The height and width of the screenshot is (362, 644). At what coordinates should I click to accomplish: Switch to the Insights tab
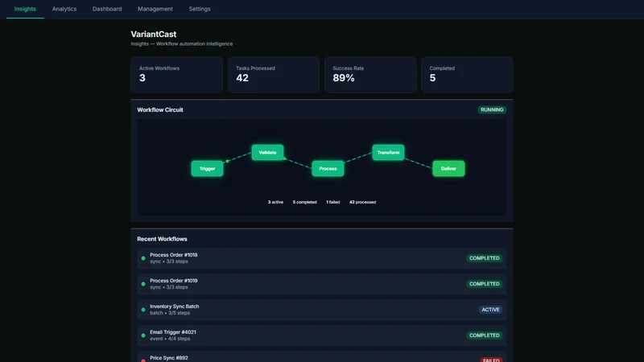coord(25,9)
